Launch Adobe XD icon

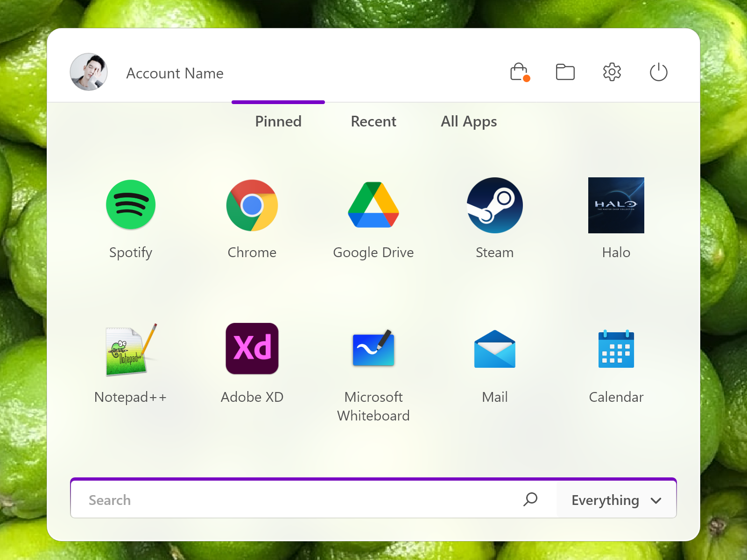(x=252, y=349)
